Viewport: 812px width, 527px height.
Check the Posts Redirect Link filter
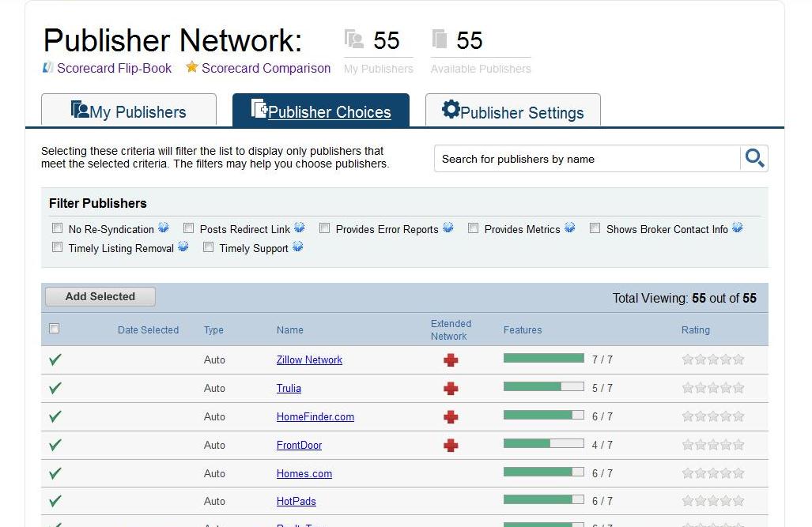188,228
